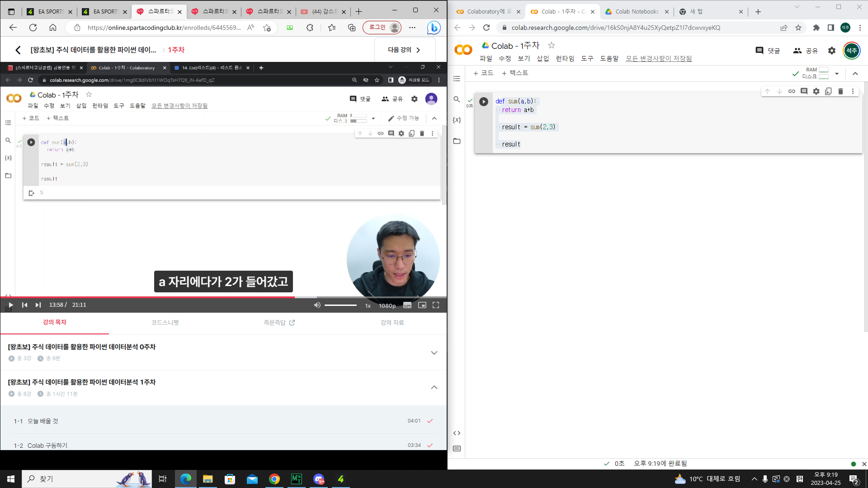Open 댓글 comments button in right Colab

[x=768, y=51]
